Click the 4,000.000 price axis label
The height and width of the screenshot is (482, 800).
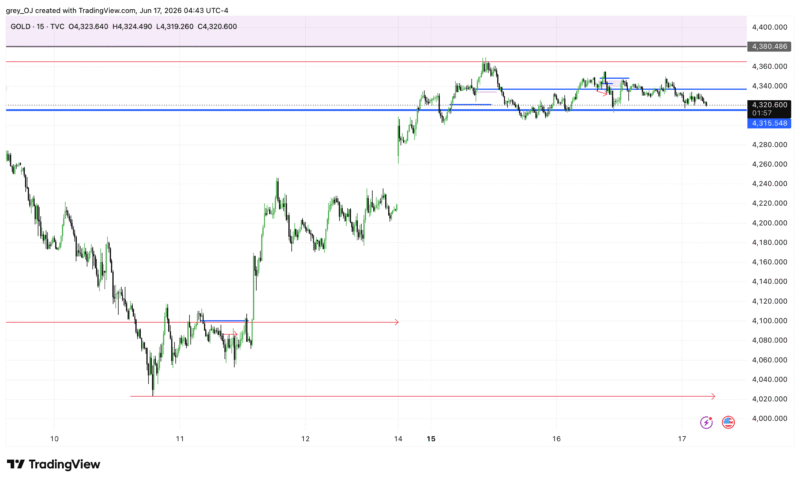[769, 418]
